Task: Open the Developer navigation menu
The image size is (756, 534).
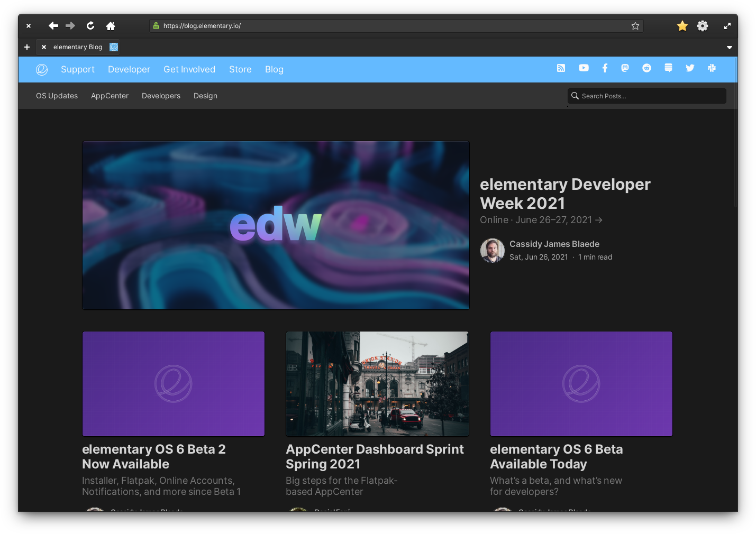Action: (129, 69)
